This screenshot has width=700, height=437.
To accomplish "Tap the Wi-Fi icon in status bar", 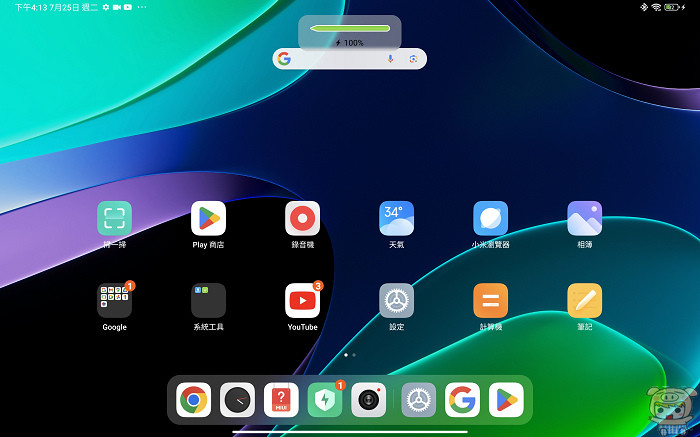I will [656, 7].
